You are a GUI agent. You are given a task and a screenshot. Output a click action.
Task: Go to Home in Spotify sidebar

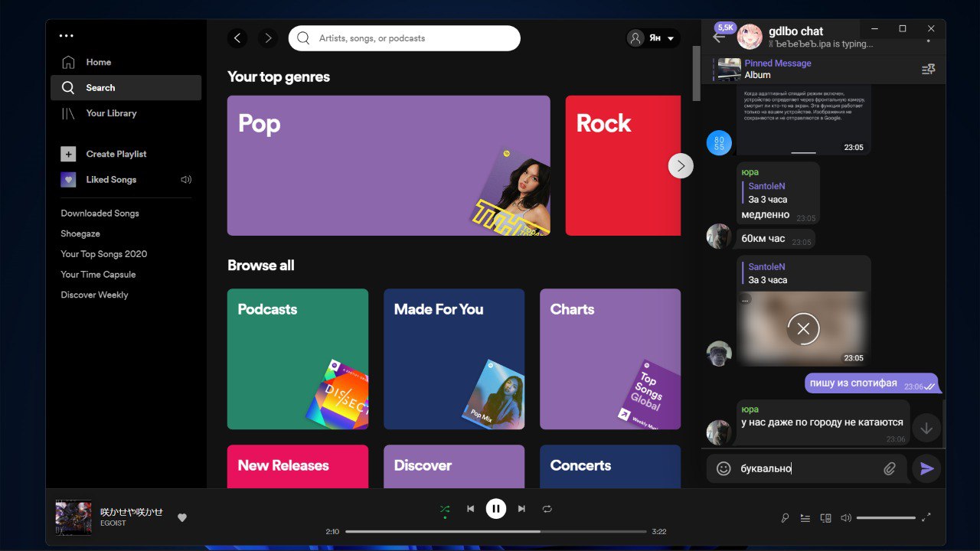pos(126,62)
